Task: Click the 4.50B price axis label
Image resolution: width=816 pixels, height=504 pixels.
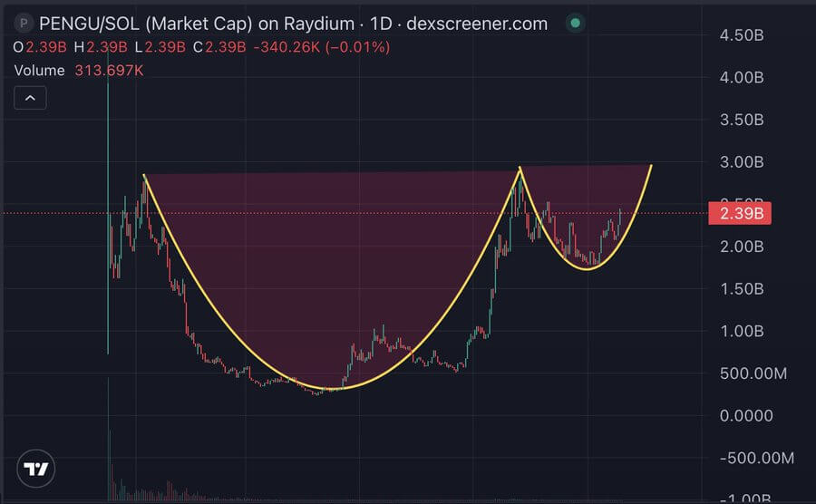Action: tap(742, 35)
